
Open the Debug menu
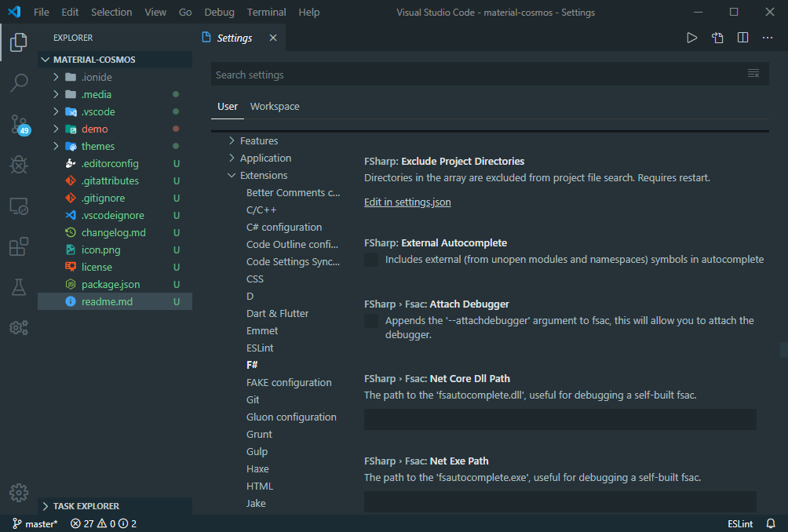click(x=219, y=12)
